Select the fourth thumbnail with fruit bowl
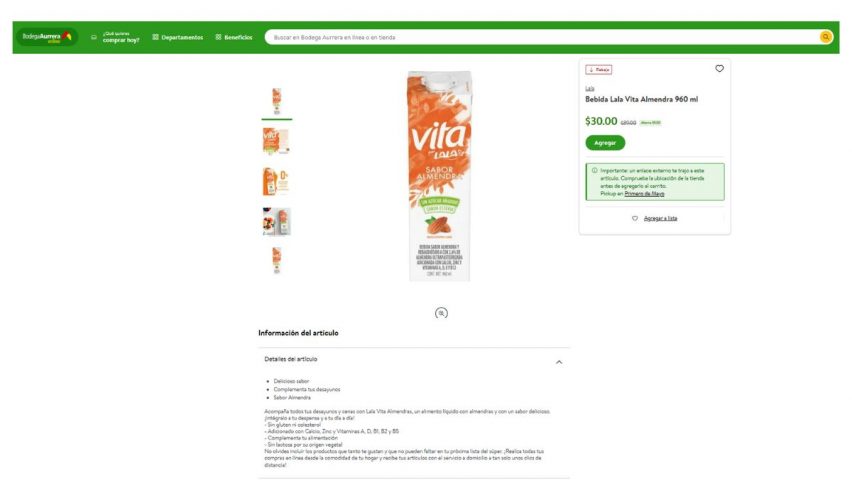The height and width of the screenshot is (502, 852). click(277, 221)
